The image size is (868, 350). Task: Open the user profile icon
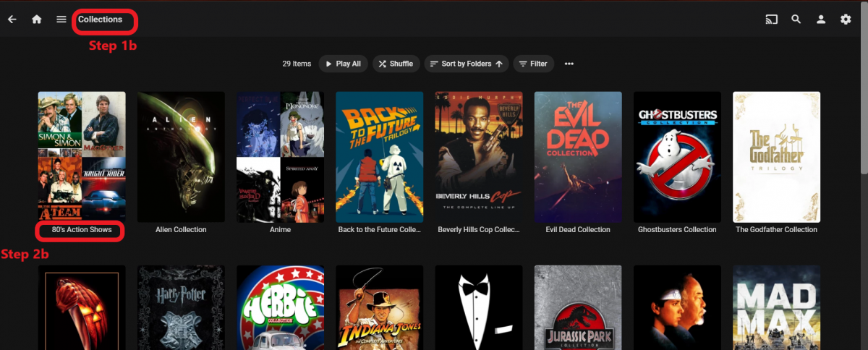pos(821,20)
